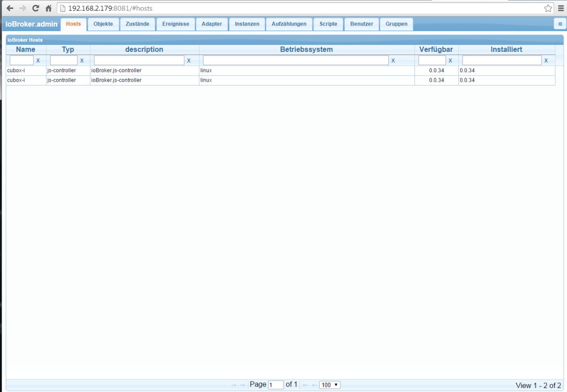Open the Objekte tab
The height and width of the screenshot is (392, 567).
[x=103, y=24]
